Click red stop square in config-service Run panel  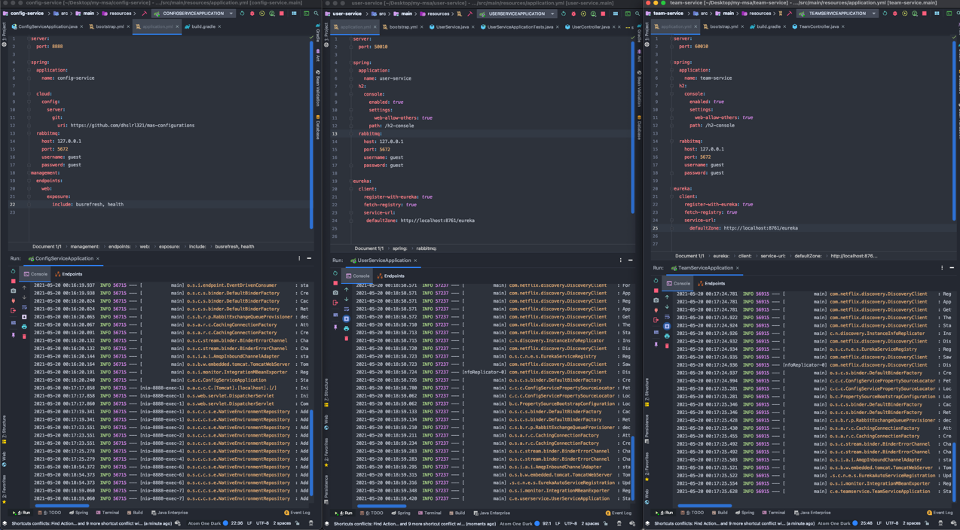click(13, 281)
